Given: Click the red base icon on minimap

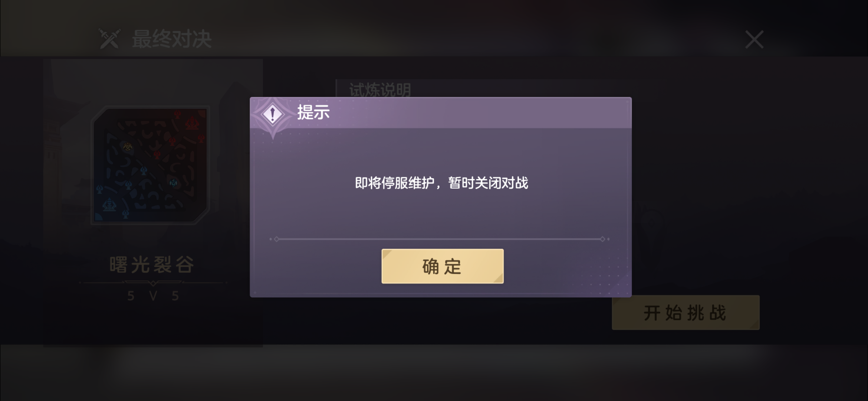Looking at the screenshot, I should pyautogui.click(x=192, y=123).
